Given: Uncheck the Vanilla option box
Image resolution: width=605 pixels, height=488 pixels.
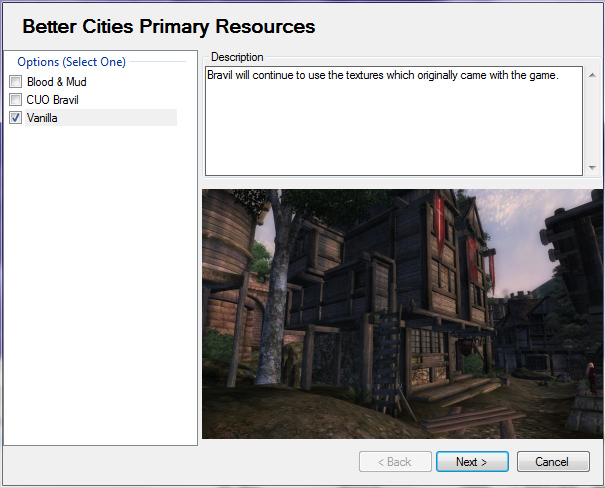Looking at the screenshot, I should (15, 118).
